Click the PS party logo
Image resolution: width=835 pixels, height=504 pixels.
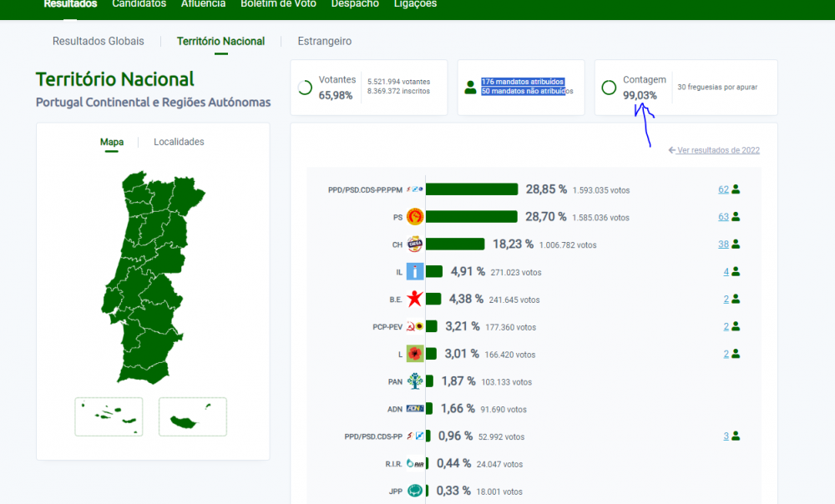415,217
